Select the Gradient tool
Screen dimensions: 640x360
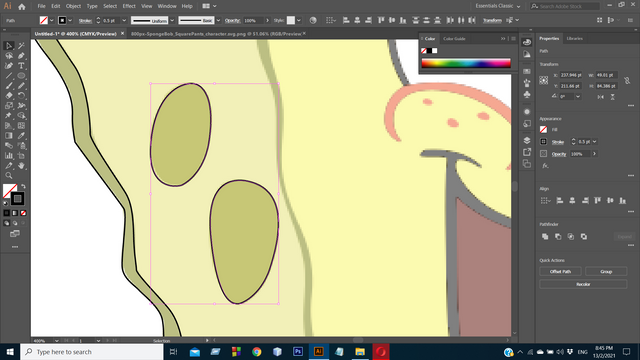[x=9, y=136]
